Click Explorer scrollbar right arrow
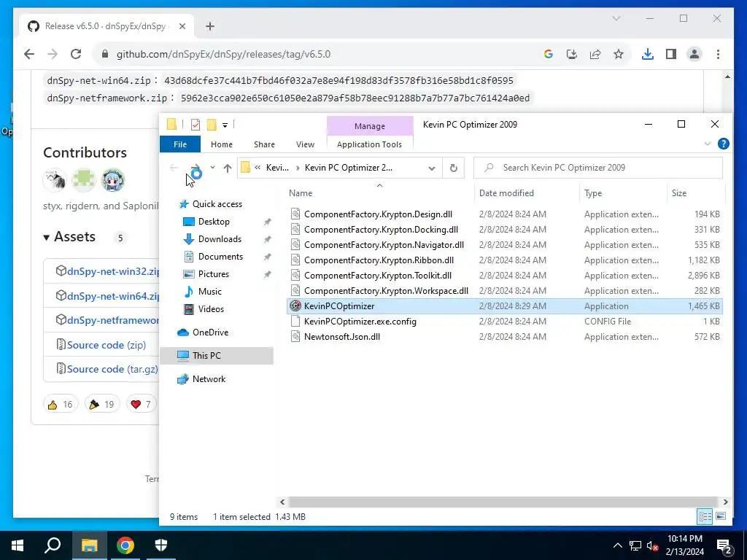Image resolution: width=747 pixels, height=560 pixels. tap(725, 502)
